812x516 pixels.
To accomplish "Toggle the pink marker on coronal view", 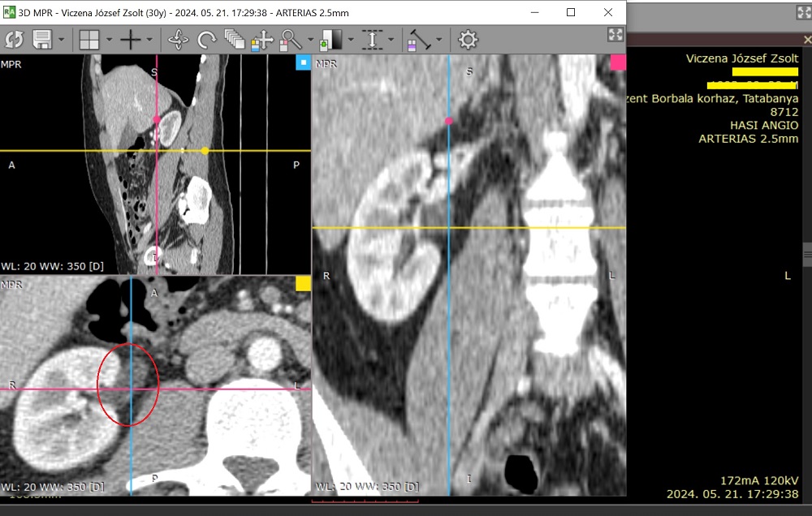I will 618,62.
